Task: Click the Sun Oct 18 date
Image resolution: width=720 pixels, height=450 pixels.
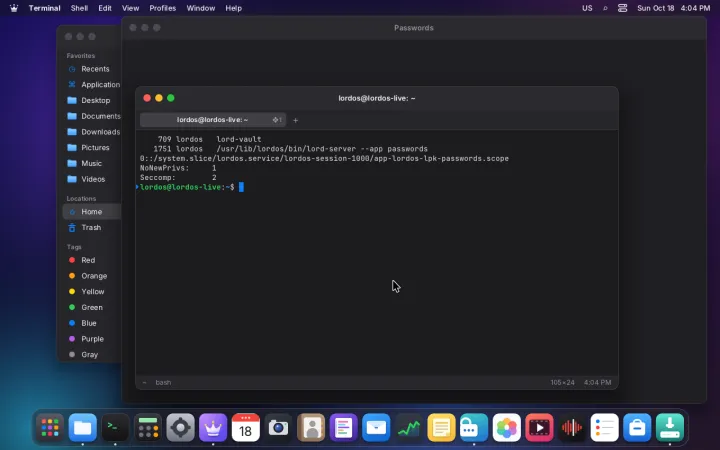Action: pyautogui.click(x=655, y=8)
